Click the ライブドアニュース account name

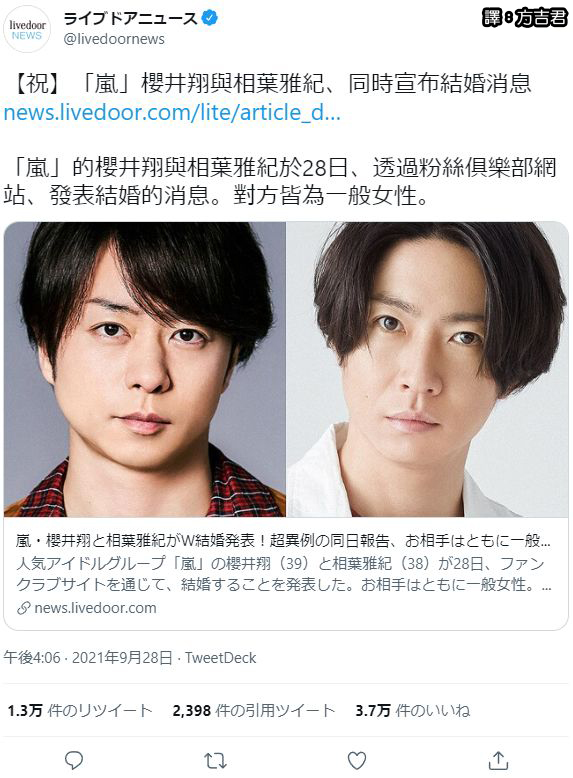(131, 18)
